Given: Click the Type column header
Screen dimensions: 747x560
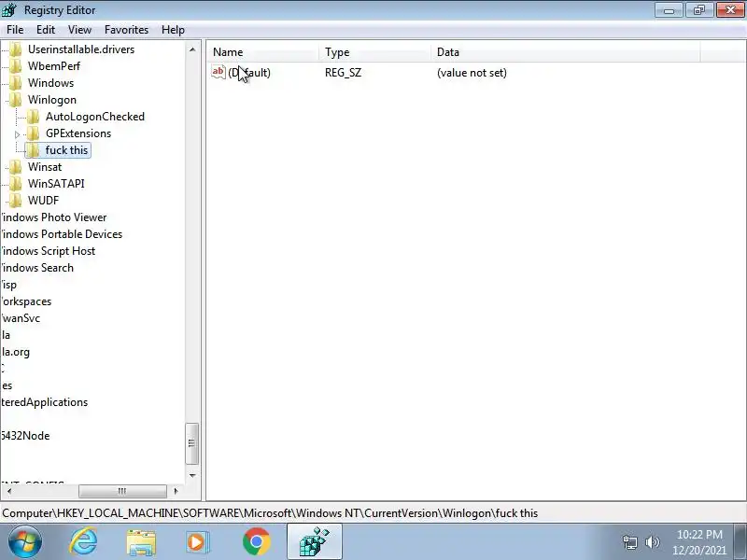Looking at the screenshot, I should click(x=375, y=52).
